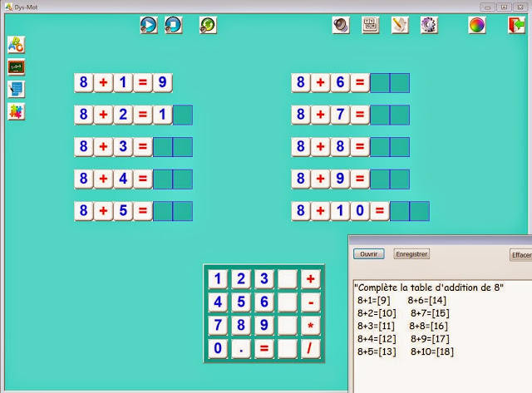Viewport: 532px width, 393px height.
Task: Click the speaker sound icon in toolbar
Action: pos(340,26)
